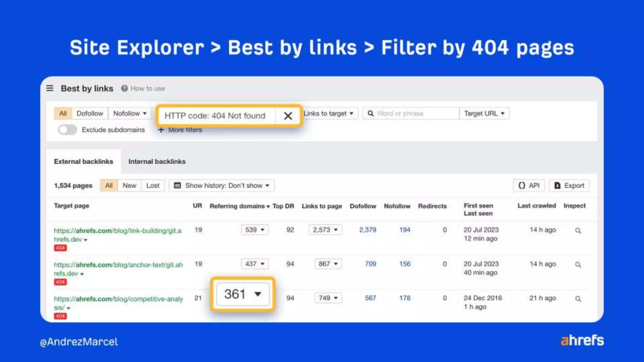Click the 2,379 dofollow count
The width and height of the screenshot is (644, 362).
(368, 230)
